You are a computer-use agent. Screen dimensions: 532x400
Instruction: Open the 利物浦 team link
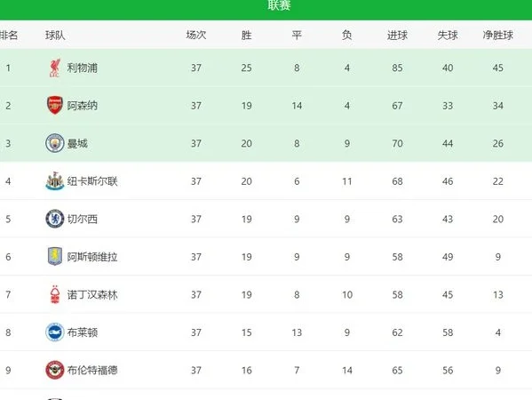coord(82,68)
